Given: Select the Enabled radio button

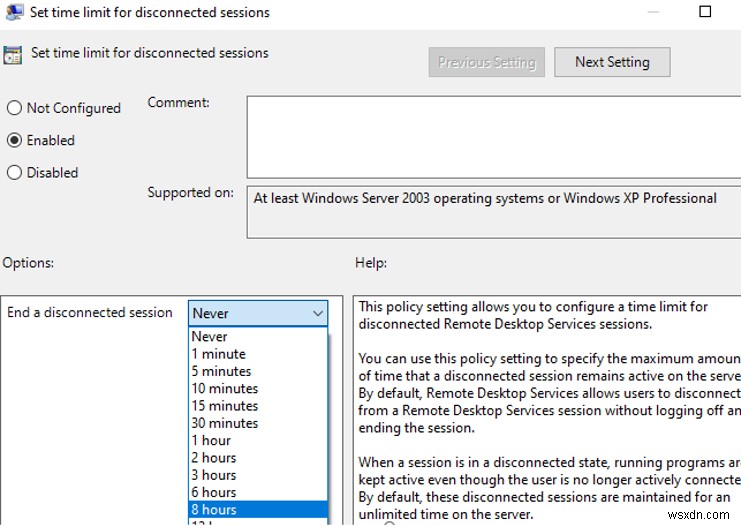Looking at the screenshot, I should click(15, 140).
